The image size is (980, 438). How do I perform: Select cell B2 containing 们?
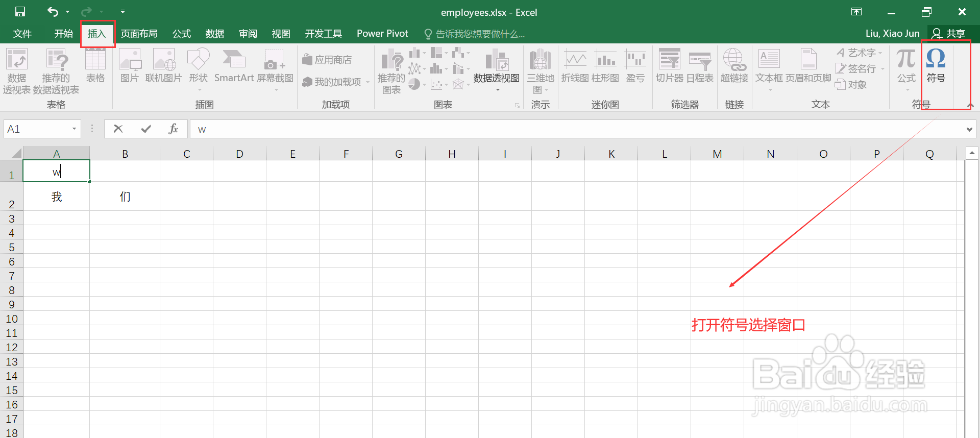pyautogui.click(x=125, y=197)
